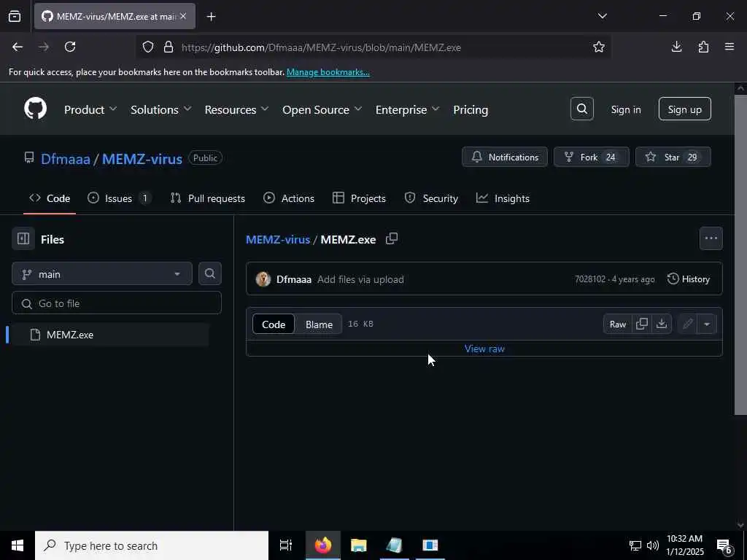Open the taskbar notification center icon

[724, 545]
